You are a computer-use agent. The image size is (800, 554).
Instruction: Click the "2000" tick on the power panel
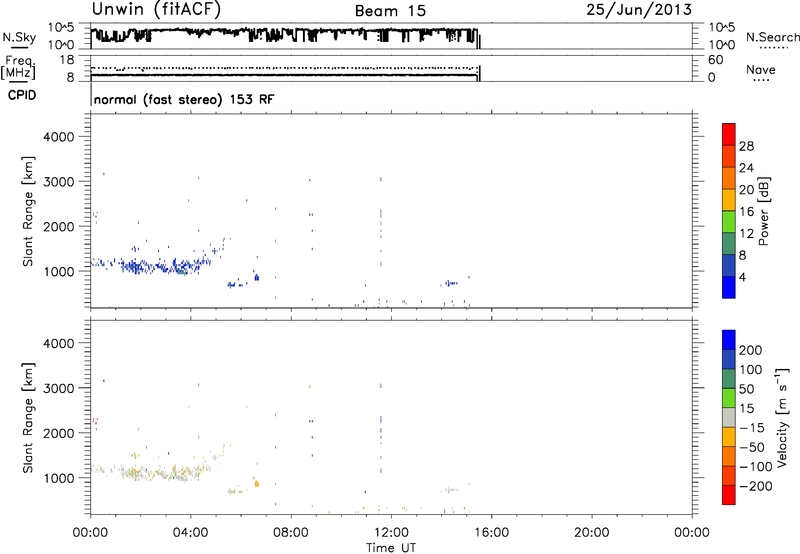(x=59, y=226)
